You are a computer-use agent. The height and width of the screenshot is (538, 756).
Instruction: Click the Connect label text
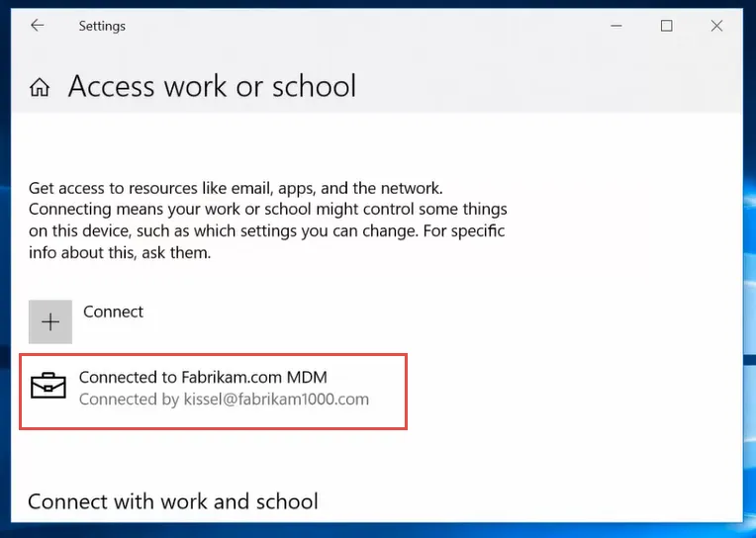(113, 312)
